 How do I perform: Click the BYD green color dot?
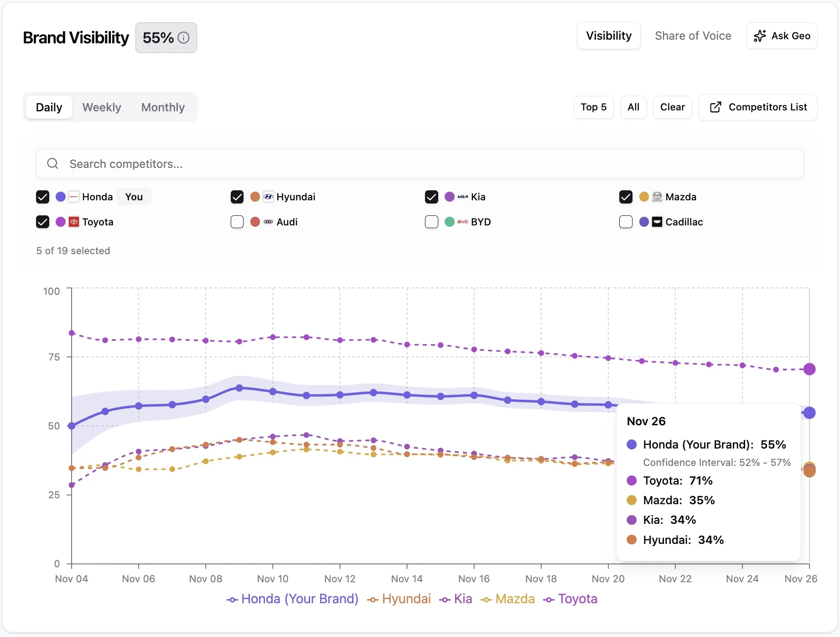click(450, 222)
